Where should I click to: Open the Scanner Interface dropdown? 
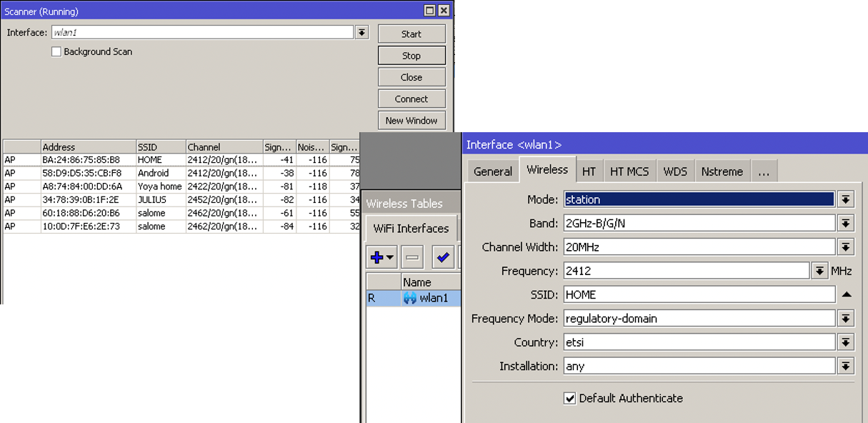(x=361, y=32)
